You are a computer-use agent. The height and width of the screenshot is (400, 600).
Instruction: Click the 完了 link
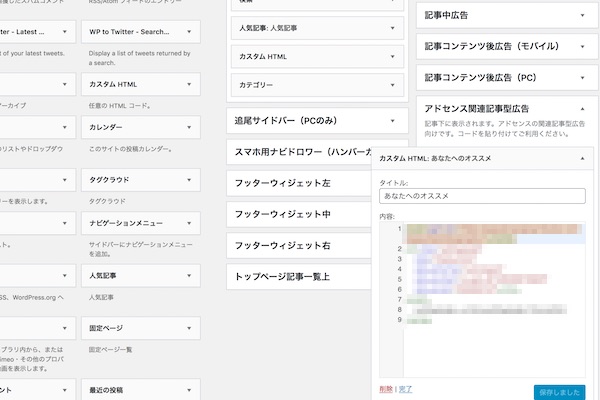coord(405,389)
